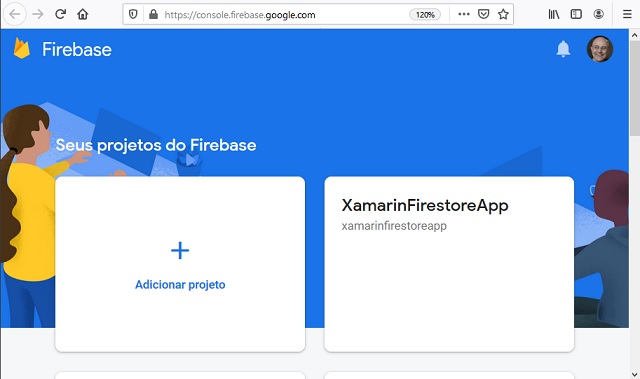Screen dimensions: 640x379
Task: Go back with the browser back arrow
Action: [x=15, y=14]
